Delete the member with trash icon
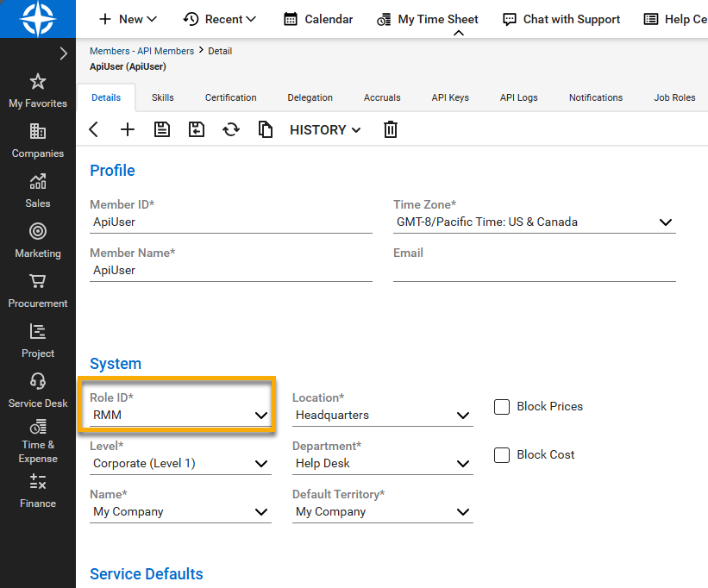 click(x=391, y=129)
